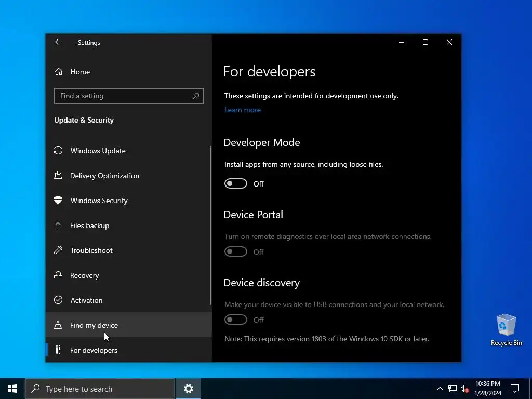The image size is (532, 399).
Task: Click the taskbar Type here to search box
Action: click(100, 389)
